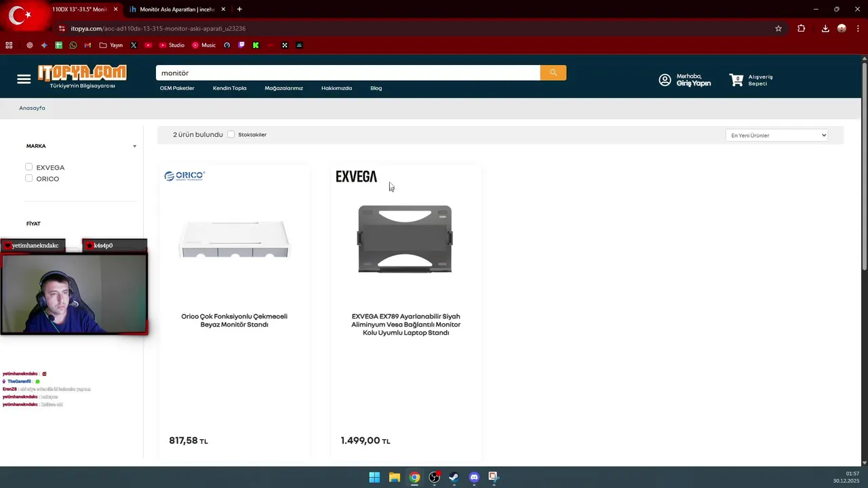The image size is (868, 488).
Task: Open the YouTube Music bookmark
Action: coord(203,45)
